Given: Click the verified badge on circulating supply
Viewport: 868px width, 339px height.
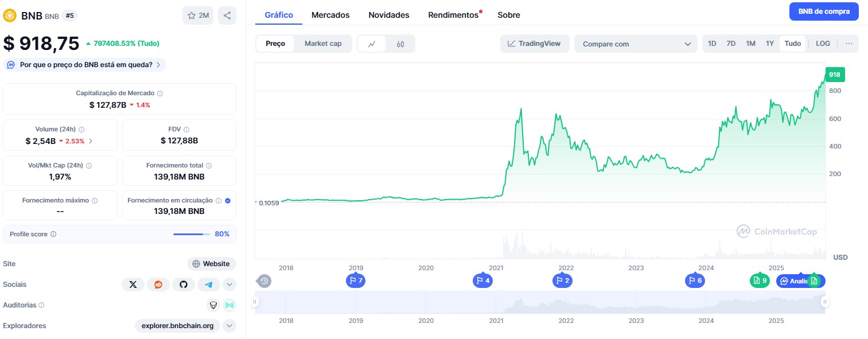Looking at the screenshot, I should click(x=228, y=201).
